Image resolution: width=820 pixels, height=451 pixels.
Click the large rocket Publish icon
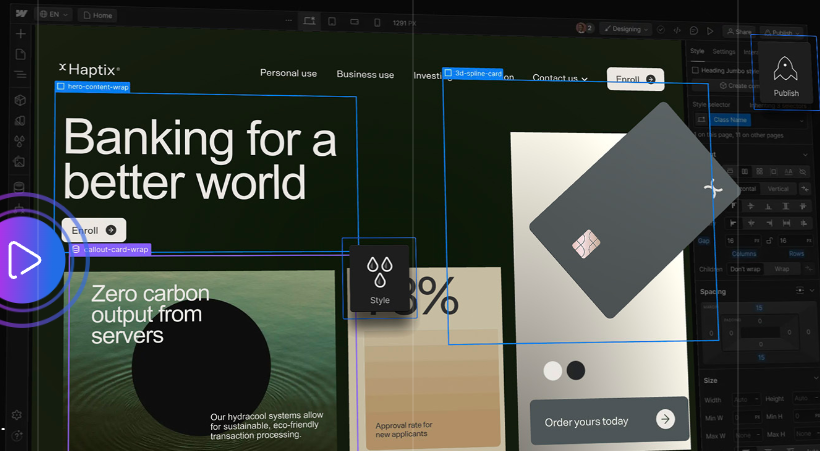(786, 75)
